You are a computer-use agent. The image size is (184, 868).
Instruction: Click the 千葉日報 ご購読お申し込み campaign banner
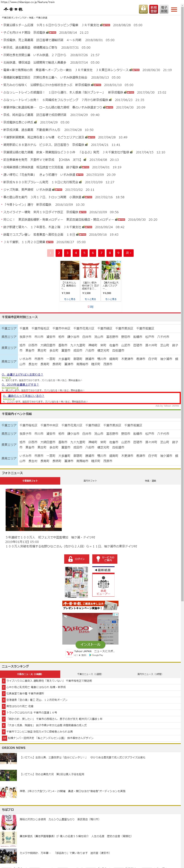(x=90, y=606)
